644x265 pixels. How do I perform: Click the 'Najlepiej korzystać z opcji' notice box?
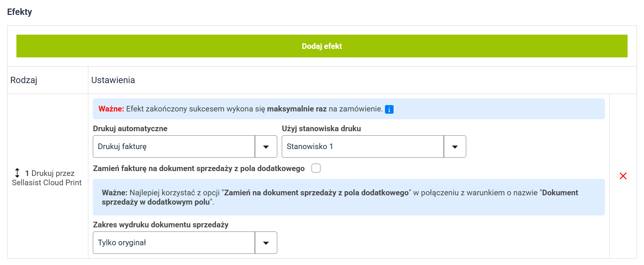[348, 197]
